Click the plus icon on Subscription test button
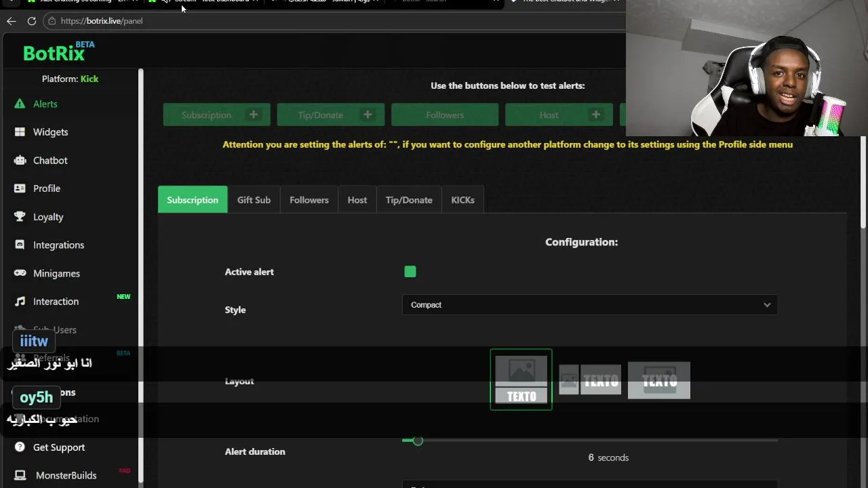This screenshot has width=868, height=488. pos(254,115)
